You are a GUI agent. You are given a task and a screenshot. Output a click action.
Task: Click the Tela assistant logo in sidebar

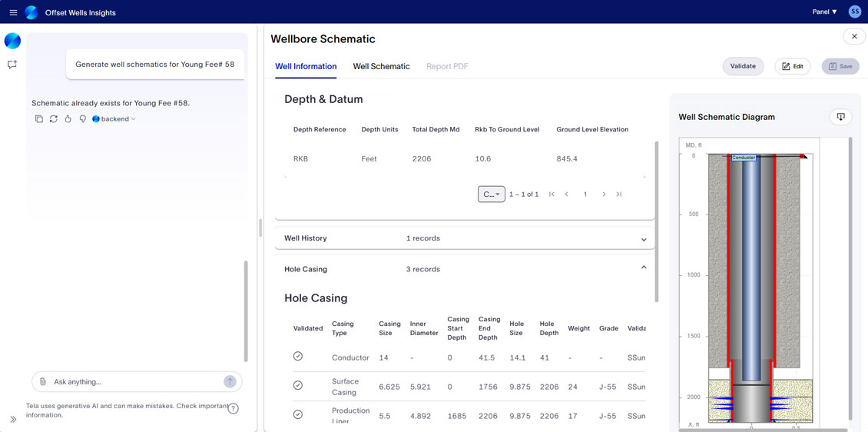[x=12, y=41]
